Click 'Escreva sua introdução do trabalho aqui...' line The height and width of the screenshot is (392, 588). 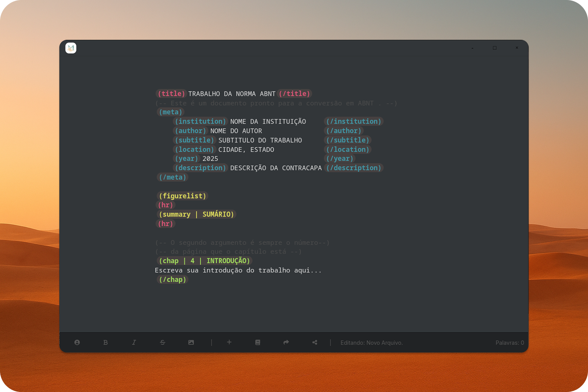click(238, 270)
